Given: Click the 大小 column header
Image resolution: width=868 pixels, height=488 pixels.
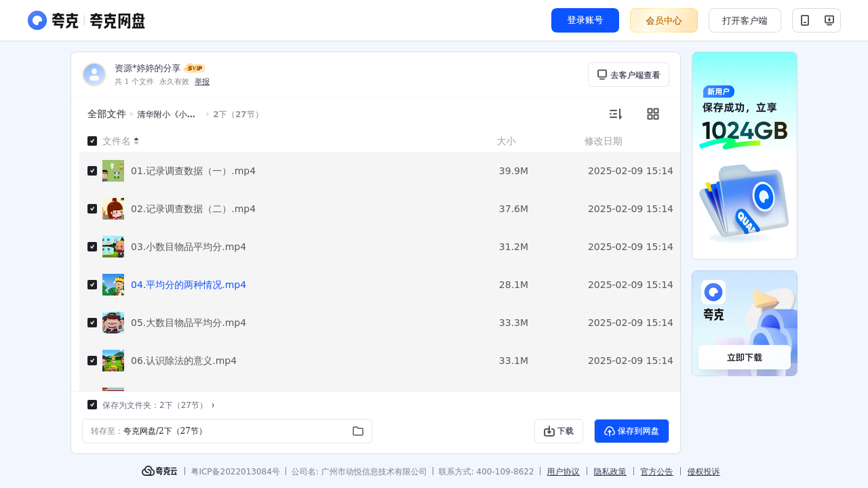Looking at the screenshot, I should [x=506, y=141].
